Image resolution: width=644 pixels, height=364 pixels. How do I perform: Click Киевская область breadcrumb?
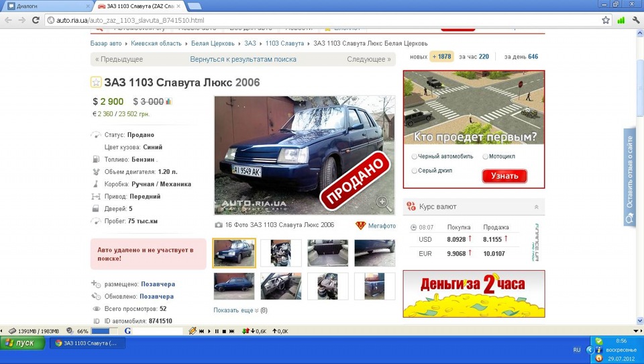156,43
